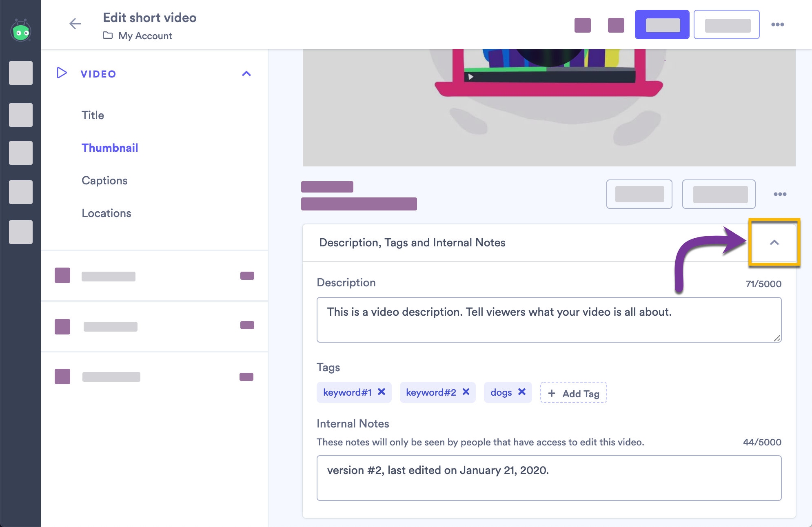Remove the keyword#1 tag
812x527 pixels.
[382, 392]
